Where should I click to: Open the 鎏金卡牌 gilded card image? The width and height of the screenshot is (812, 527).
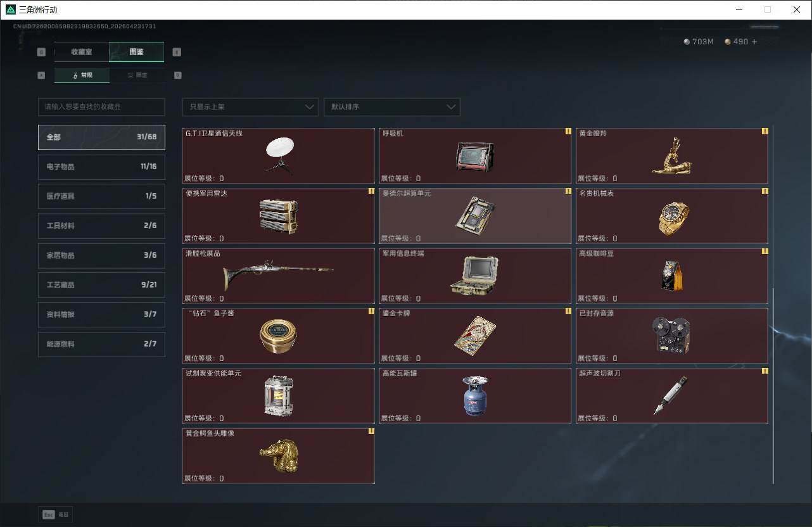tap(475, 336)
